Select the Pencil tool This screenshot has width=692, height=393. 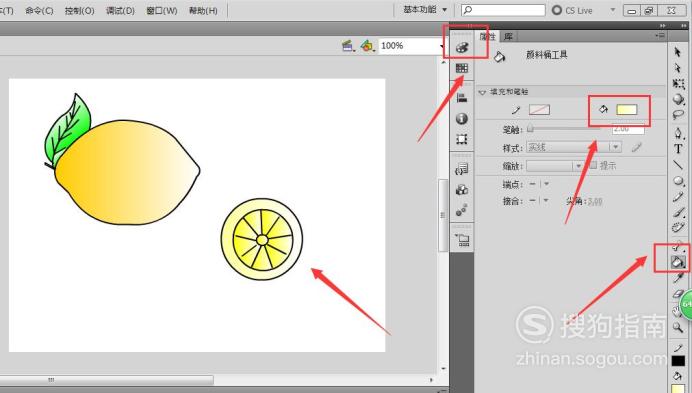click(x=678, y=196)
